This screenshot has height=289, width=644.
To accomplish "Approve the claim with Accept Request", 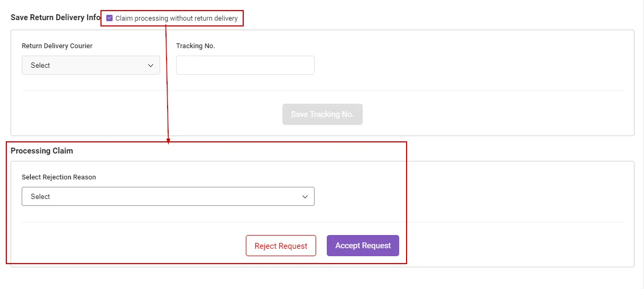I will (x=363, y=246).
